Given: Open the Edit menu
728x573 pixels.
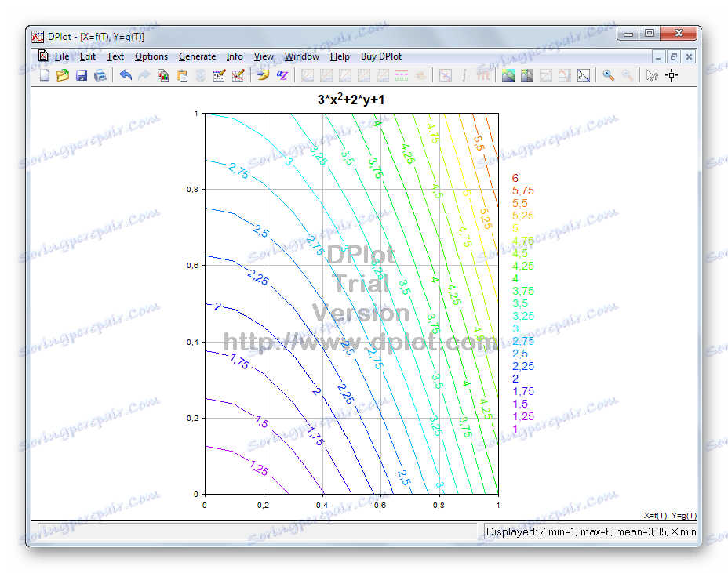Looking at the screenshot, I should 88,56.
